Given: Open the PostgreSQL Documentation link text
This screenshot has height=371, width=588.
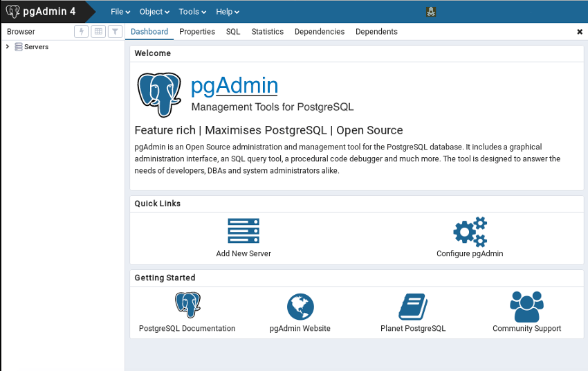Looking at the screenshot, I should [x=187, y=328].
